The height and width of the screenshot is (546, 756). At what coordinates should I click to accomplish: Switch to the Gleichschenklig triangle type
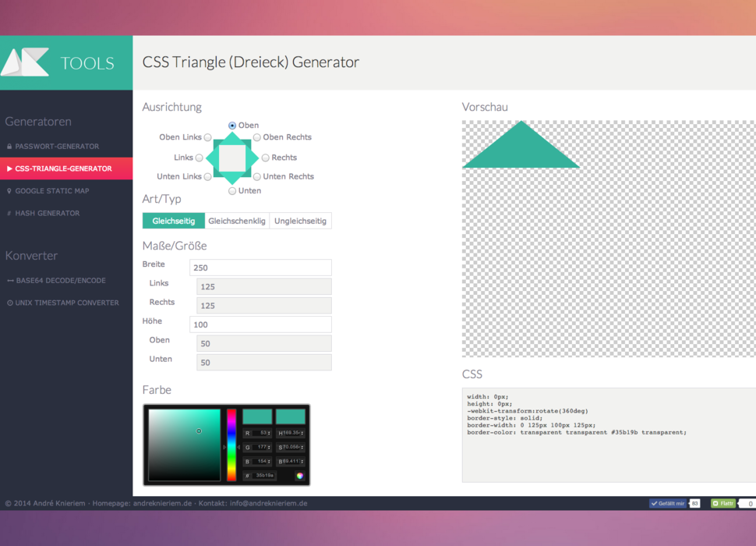(x=237, y=221)
